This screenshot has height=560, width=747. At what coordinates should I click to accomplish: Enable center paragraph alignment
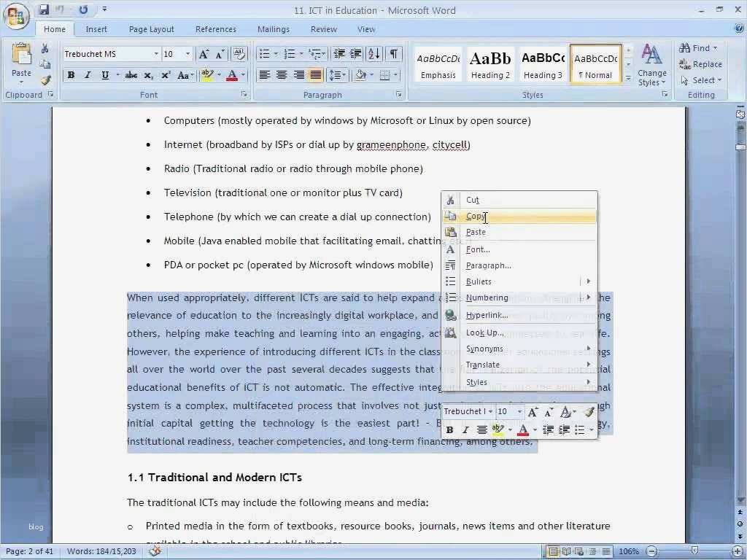click(282, 74)
